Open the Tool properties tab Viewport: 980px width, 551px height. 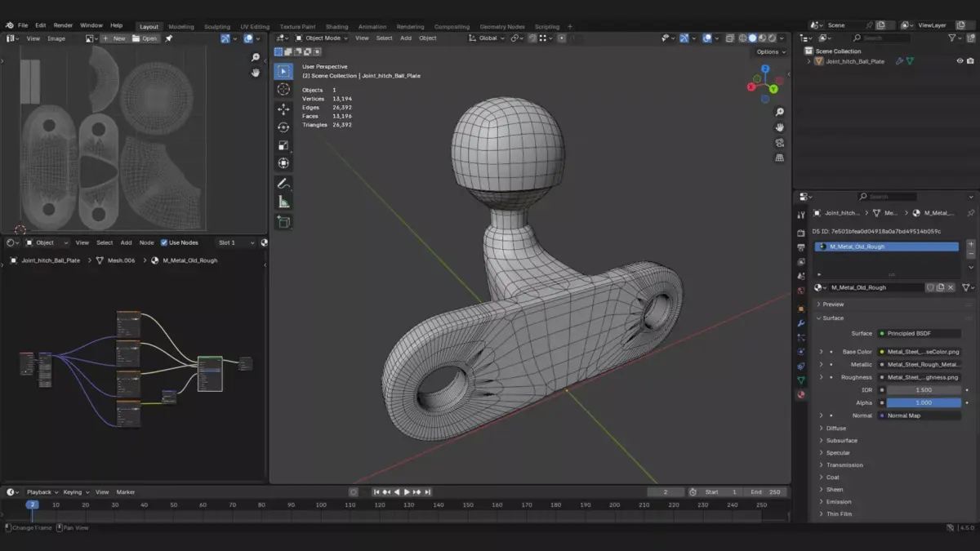tap(801, 216)
